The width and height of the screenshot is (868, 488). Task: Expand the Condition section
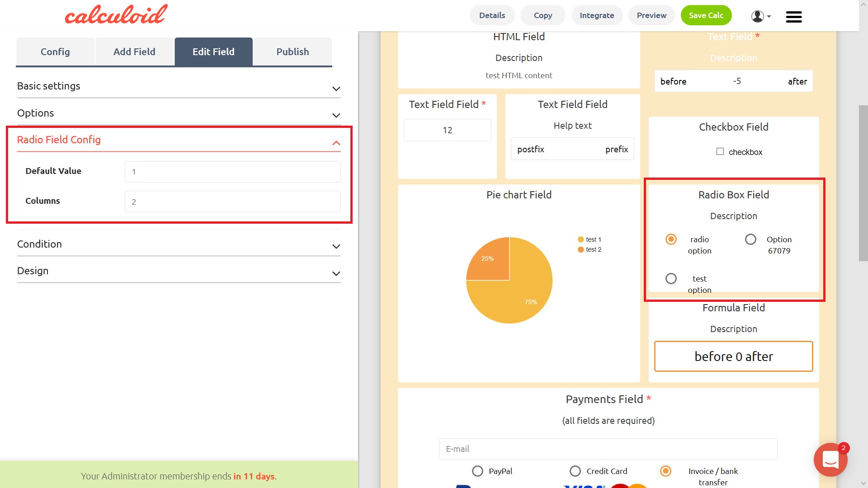179,244
